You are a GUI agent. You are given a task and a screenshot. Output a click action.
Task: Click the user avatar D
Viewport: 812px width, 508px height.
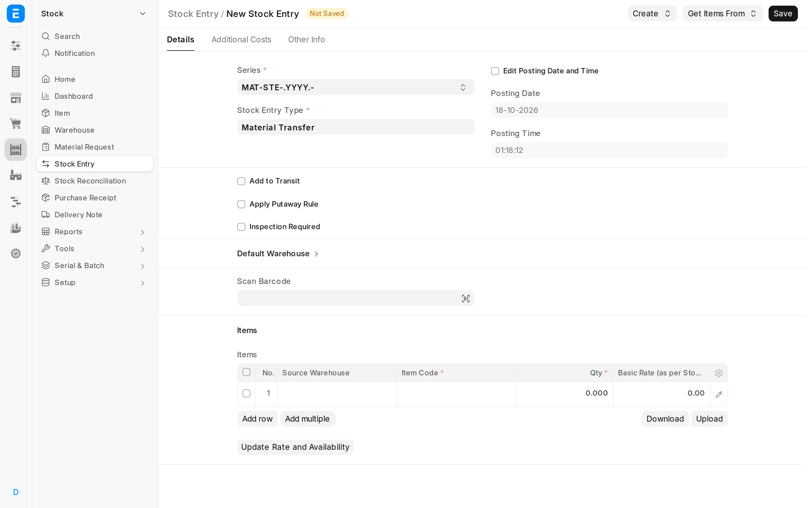pyautogui.click(x=16, y=492)
